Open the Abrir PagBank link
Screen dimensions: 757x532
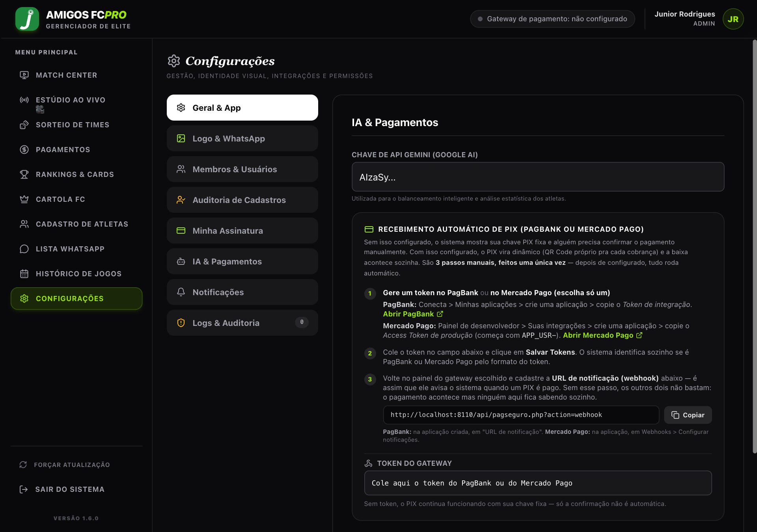coord(413,314)
